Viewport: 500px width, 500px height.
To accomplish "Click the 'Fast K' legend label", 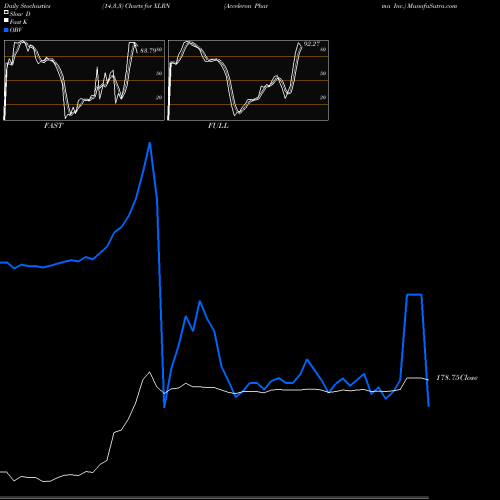I will 19,22.
